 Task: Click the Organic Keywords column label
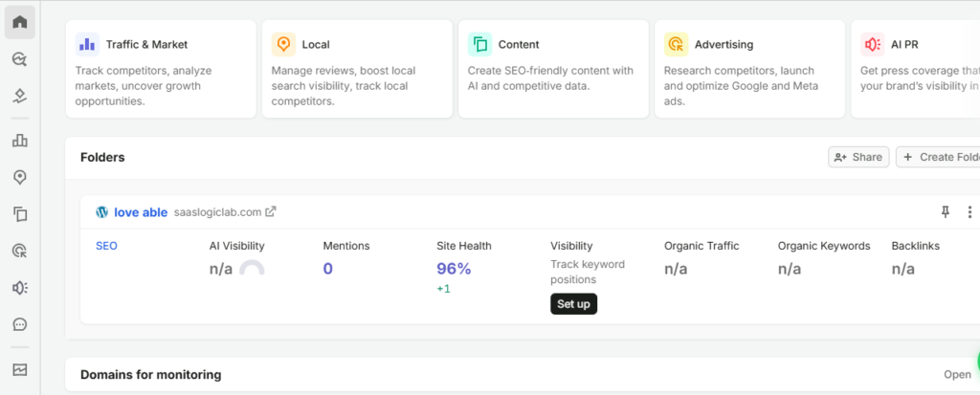(x=824, y=246)
